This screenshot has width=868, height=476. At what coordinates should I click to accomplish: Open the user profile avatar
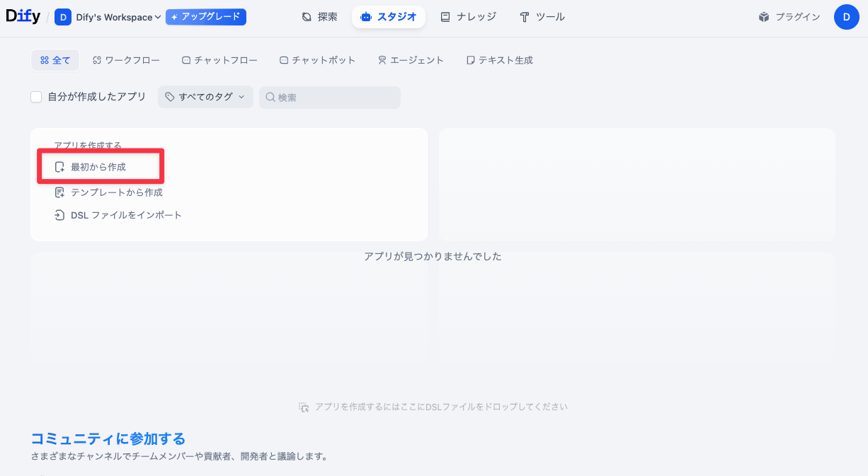point(846,17)
